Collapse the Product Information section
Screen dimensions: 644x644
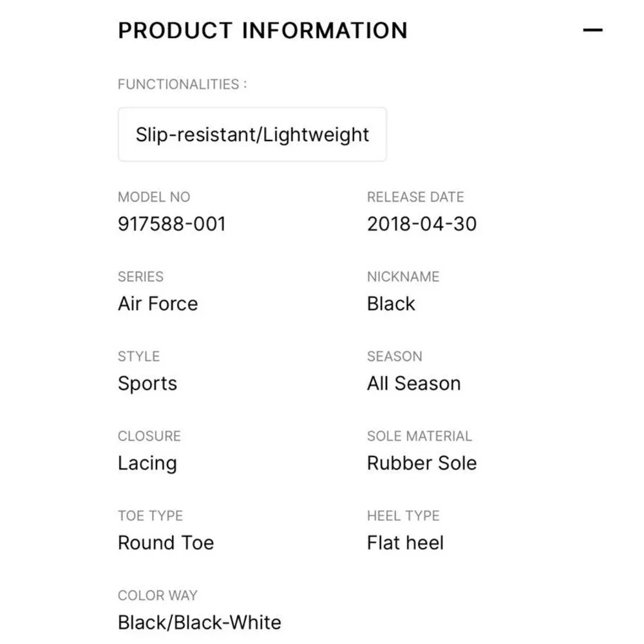592,30
